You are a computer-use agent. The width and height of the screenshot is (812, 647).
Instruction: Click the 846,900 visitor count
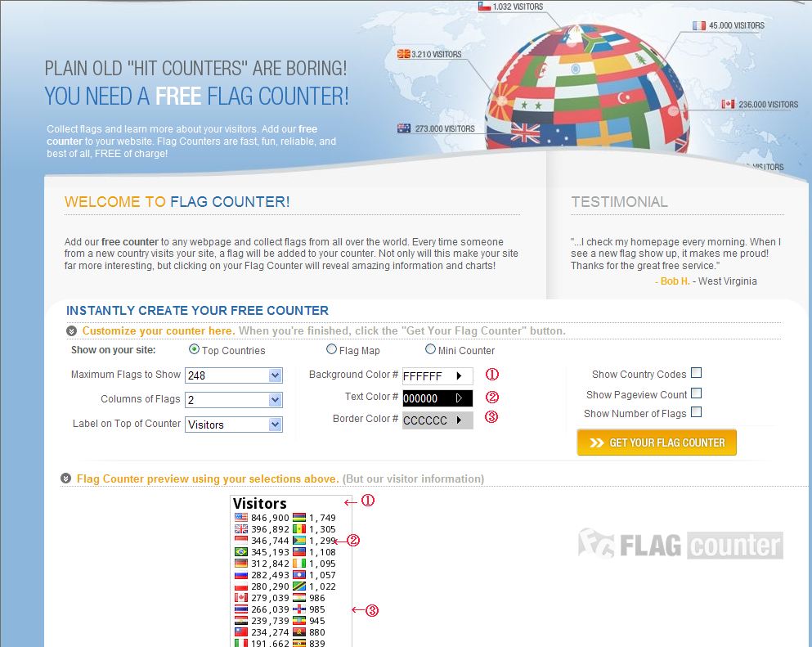click(x=270, y=518)
